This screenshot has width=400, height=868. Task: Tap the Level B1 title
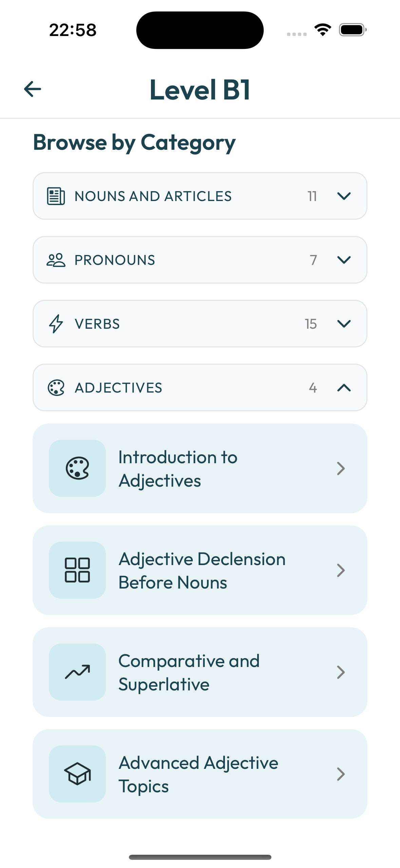click(200, 90)
